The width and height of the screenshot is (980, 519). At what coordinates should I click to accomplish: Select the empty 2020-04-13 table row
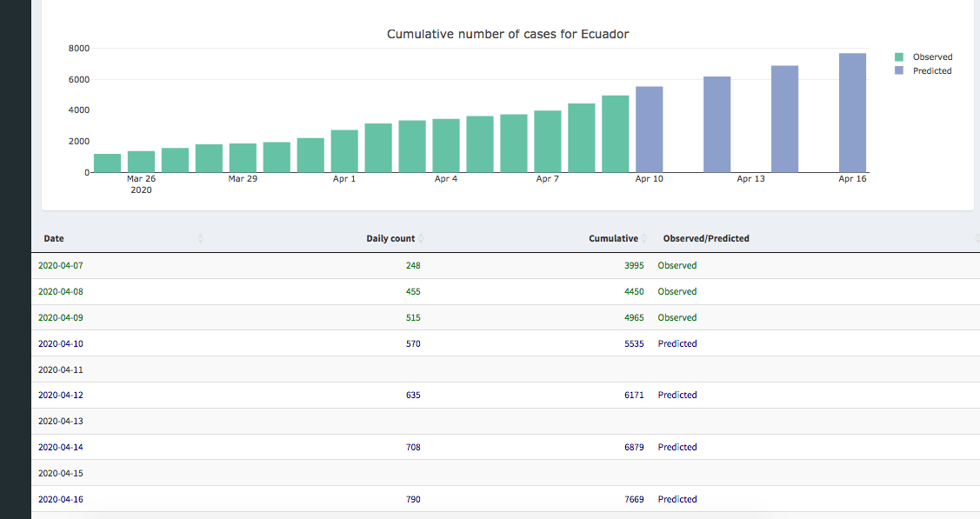60,422
